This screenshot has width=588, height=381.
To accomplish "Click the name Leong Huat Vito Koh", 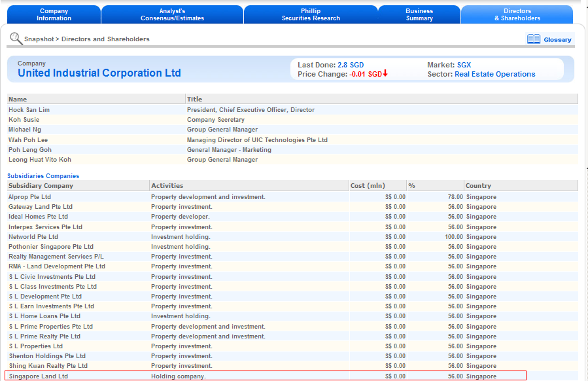I will [40, 160].
